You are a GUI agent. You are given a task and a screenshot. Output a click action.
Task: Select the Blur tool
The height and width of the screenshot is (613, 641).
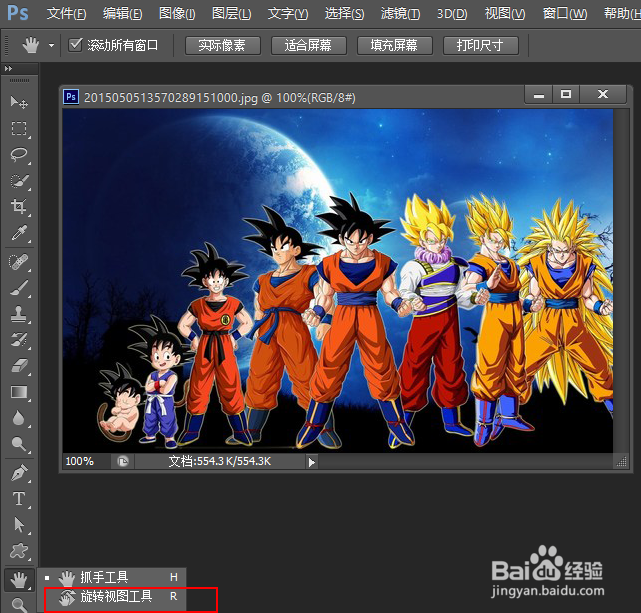19,418
